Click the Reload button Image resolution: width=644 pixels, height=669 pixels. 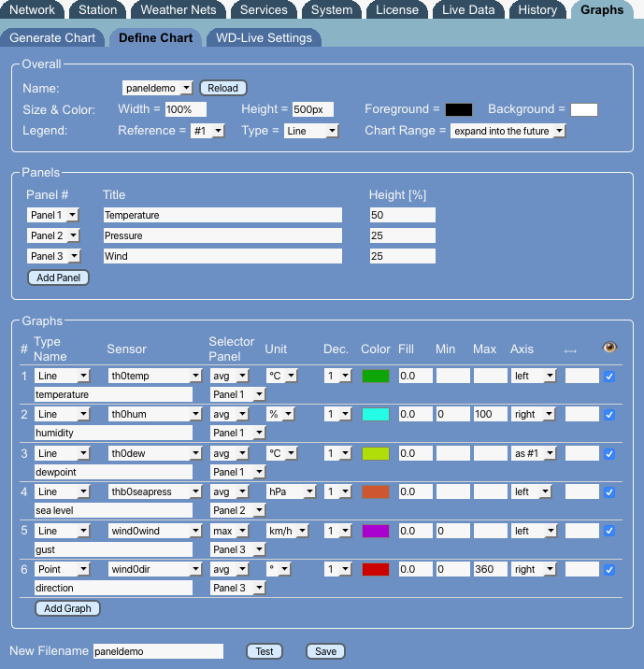pos(222,88)
